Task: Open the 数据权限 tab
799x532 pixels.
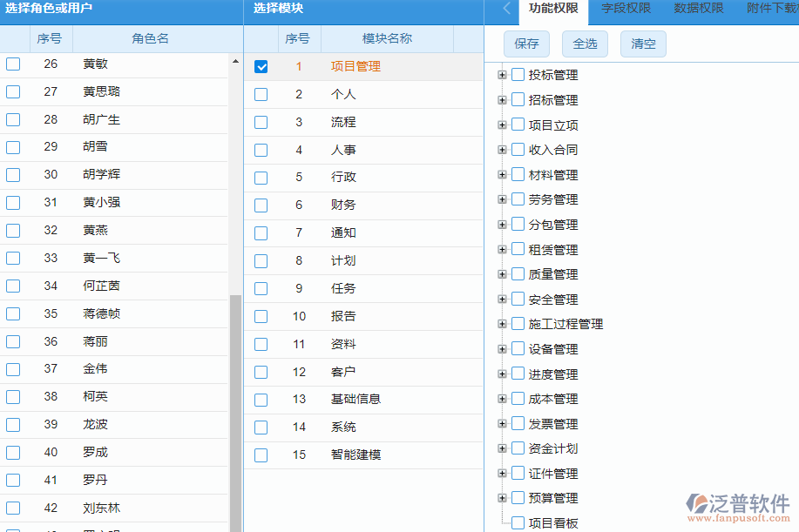Action: (x=698, y=9)
